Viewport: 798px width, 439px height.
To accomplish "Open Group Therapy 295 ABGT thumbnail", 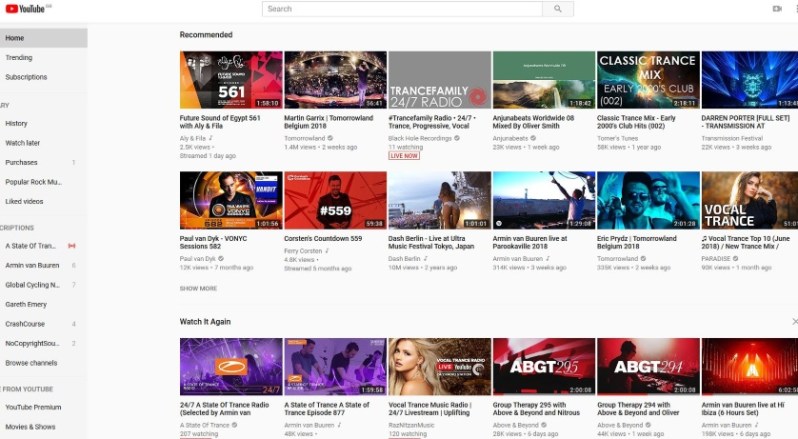I will click(x=544, y=366).
